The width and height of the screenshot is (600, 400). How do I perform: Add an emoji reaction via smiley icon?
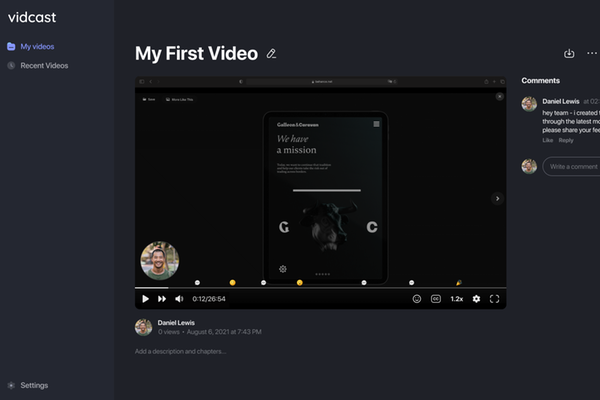coord(417,299)
